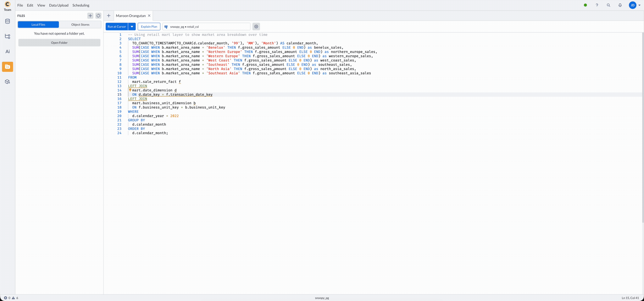This screenshot has height=301, width=644.
Task: Click the add new file plus icon
Action: (90, 16)
